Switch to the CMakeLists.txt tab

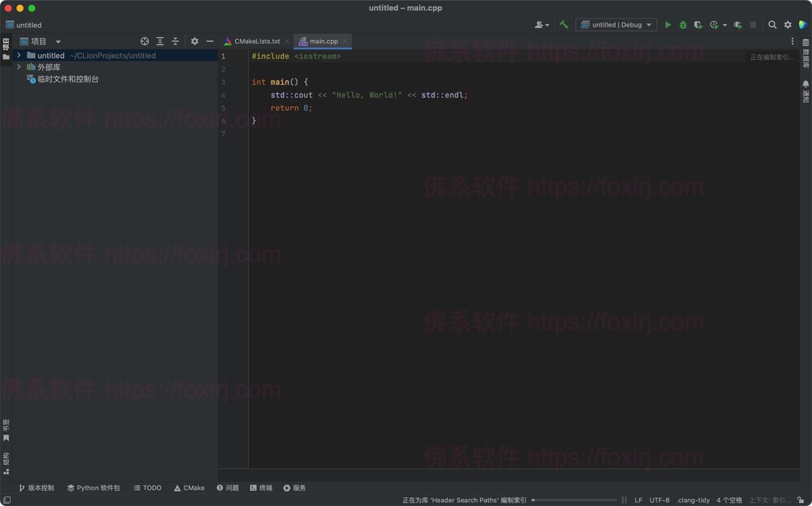[256, 41]
